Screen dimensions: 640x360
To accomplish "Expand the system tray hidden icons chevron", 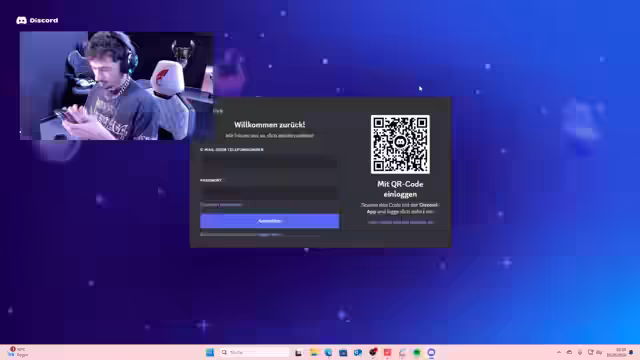I will tap(559, 352).
